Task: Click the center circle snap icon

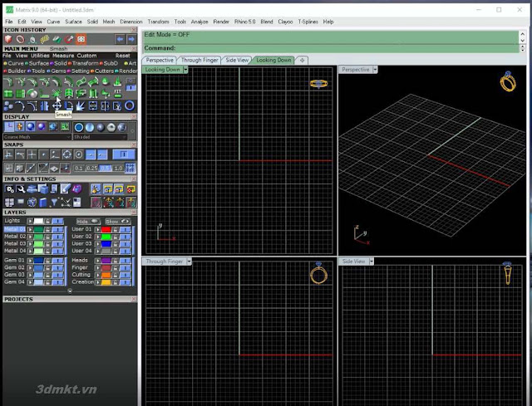Action: 79,155
